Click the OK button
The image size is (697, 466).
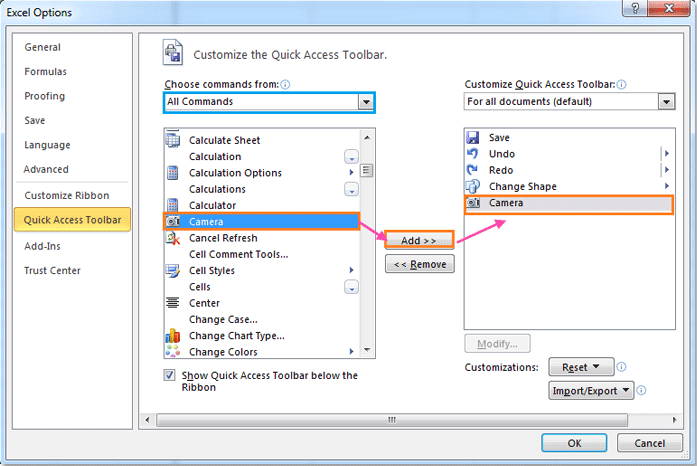(x=574, y=443)
